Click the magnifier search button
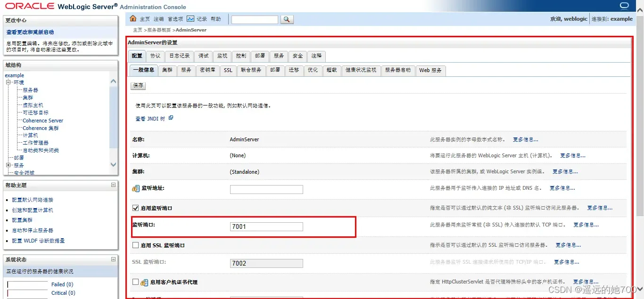The image size is (644, 299). [287, 19]
